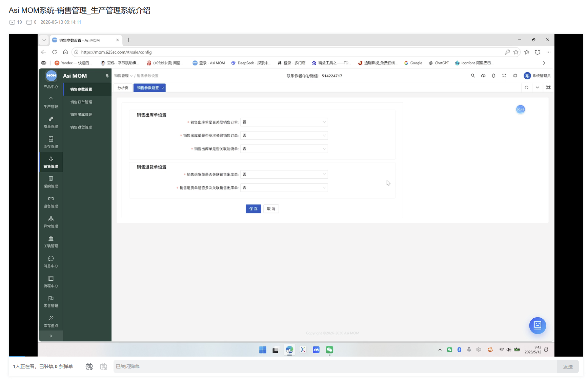This screenshot has height=380, width=588.
Task: Open the Google bookmark
Action: [413, 63]
